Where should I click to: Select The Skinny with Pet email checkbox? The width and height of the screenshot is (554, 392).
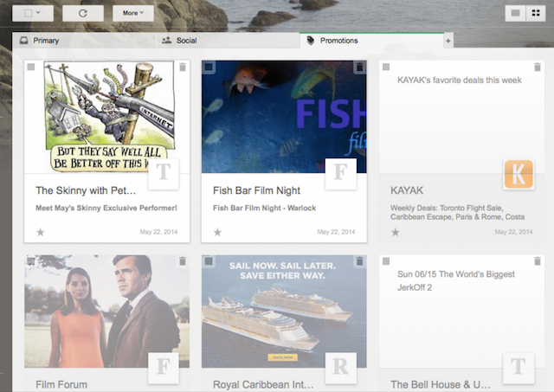pos(31,67)
